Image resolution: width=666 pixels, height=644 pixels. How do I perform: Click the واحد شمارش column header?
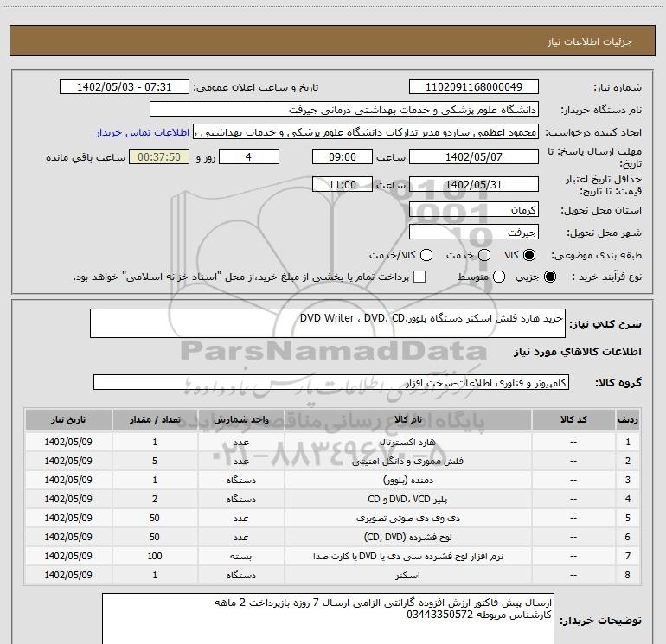click(x=240, y=419)
